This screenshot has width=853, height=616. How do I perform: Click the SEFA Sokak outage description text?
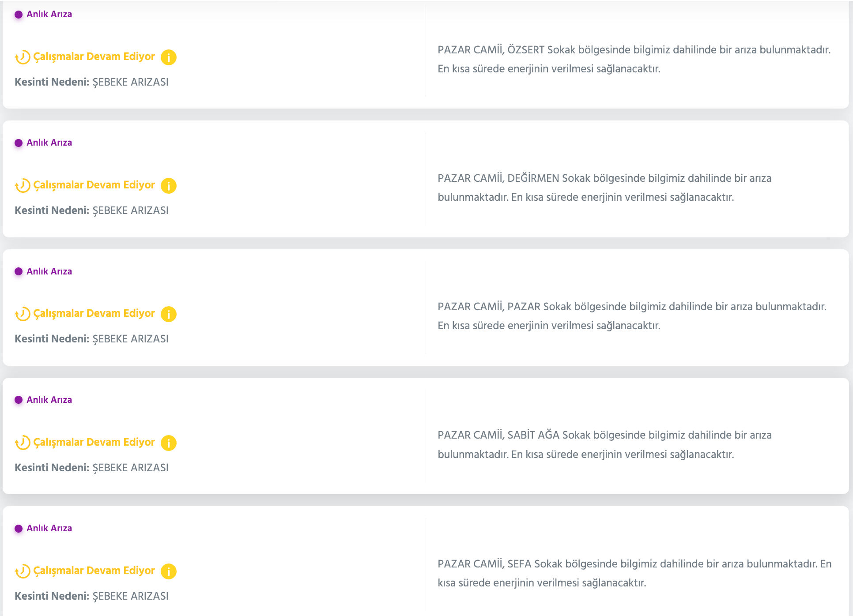coord(634,573)
